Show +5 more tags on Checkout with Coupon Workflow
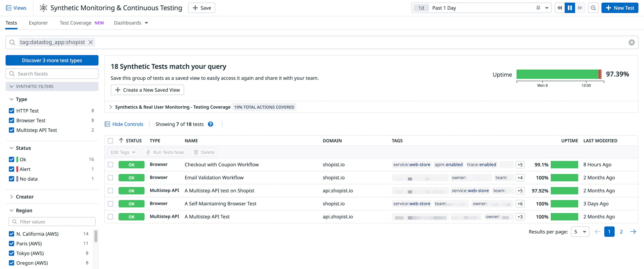 click(x=520, y=165)
